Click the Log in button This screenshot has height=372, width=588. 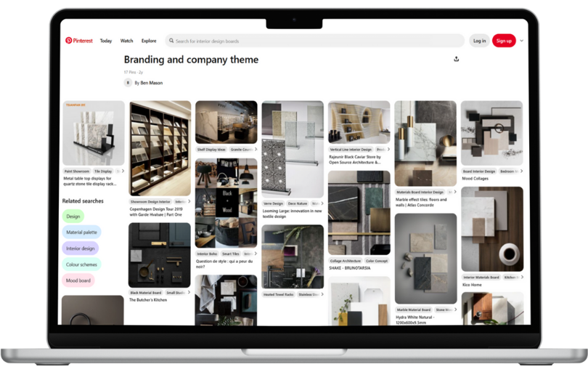pyautogui.click(x=479, y=41)
